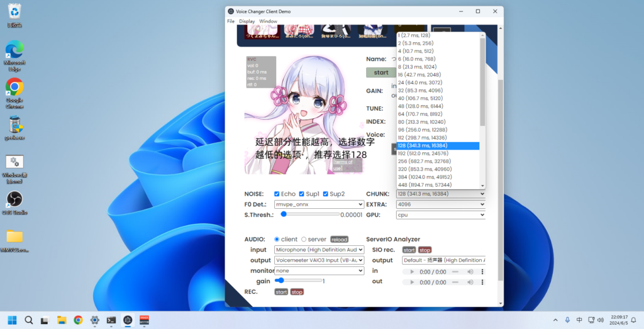The height and width of the screenshot is (329, 644).
Task: Click the 'in' player progress bar
Action: (455, 272)
